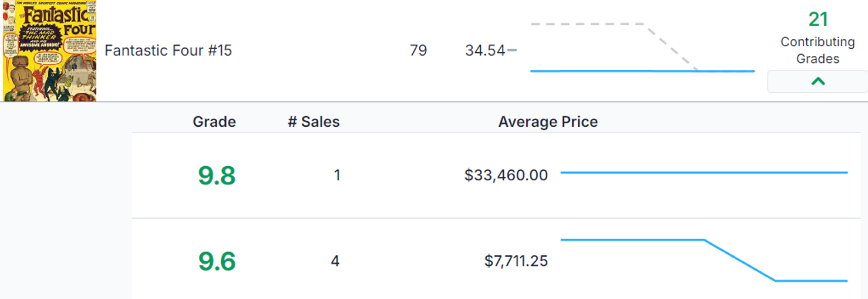
Task: Sort by the Grade column header
Action: click(214, 122)
